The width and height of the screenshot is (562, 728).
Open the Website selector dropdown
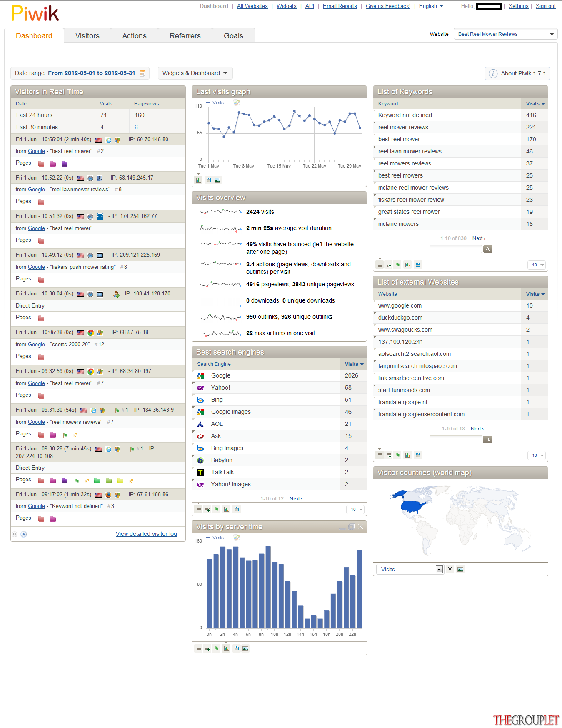point(505,34)
